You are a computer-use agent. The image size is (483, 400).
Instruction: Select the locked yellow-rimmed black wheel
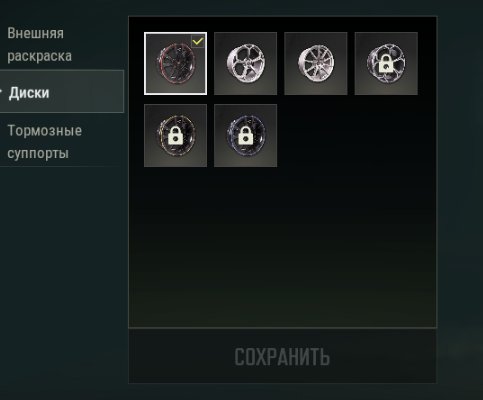coord(175,135)
